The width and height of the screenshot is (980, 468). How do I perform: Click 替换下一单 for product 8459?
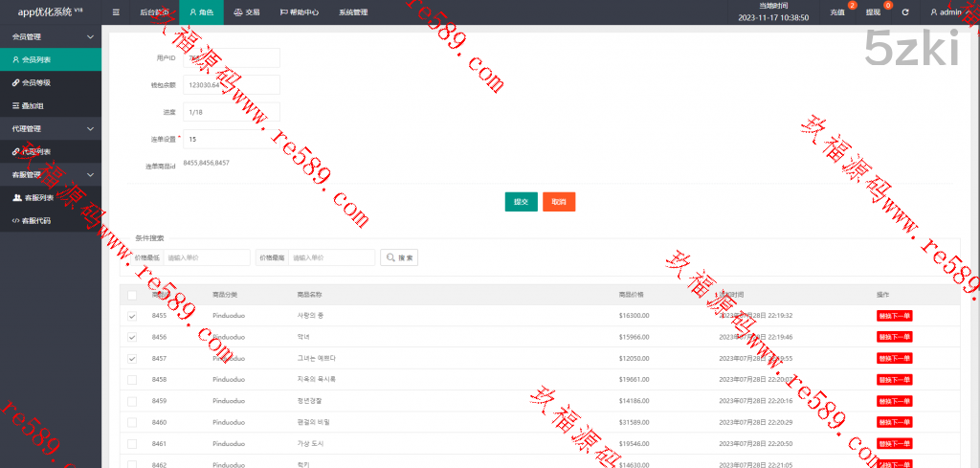click(x=894, y=400)
